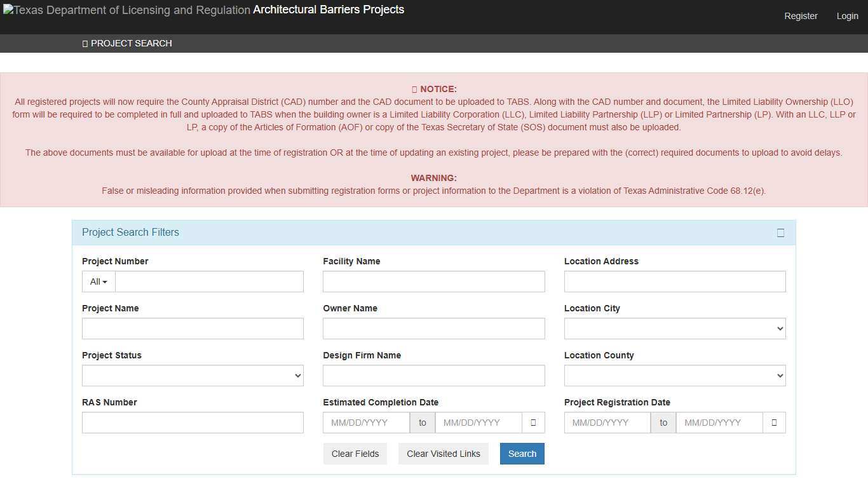Open the Project Status dropdown

193,375
